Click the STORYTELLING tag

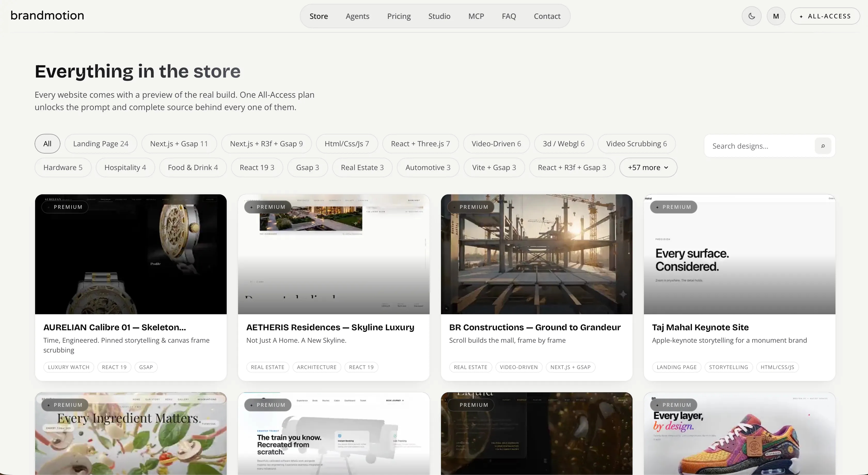[729, 367]
